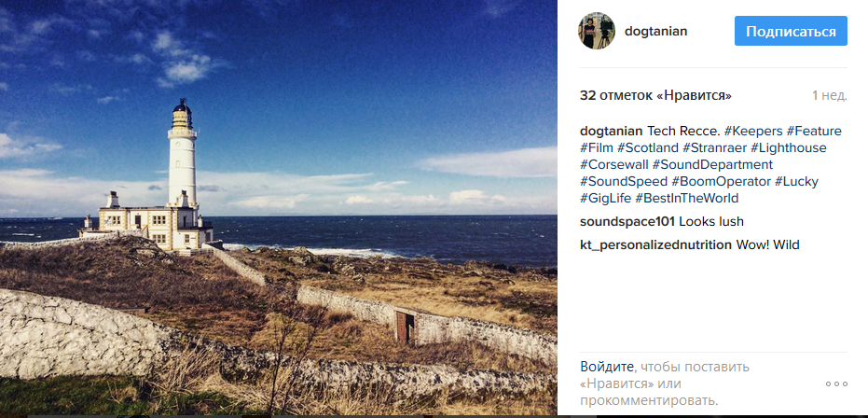This screenshot has width=868, height=418.
Task: Open soundspace101 commenter profile
Action: tap(627, 222)
